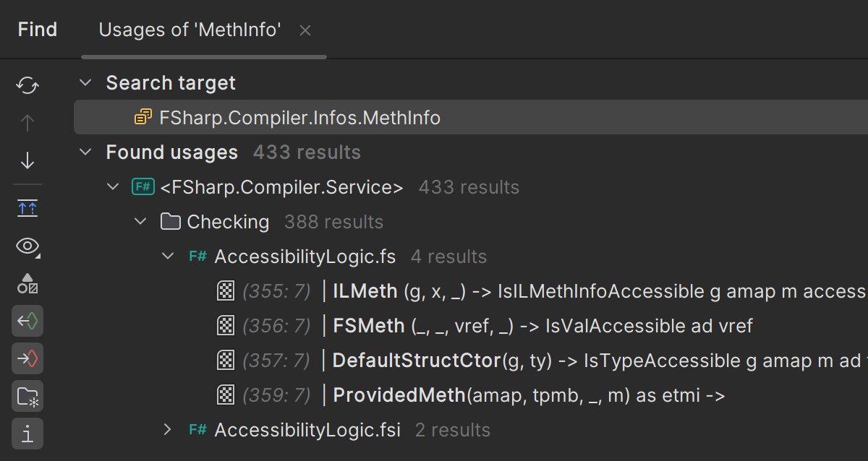Click the Find panel title
868x461 pixels.
pyautogui.click(x=38, y=30)
